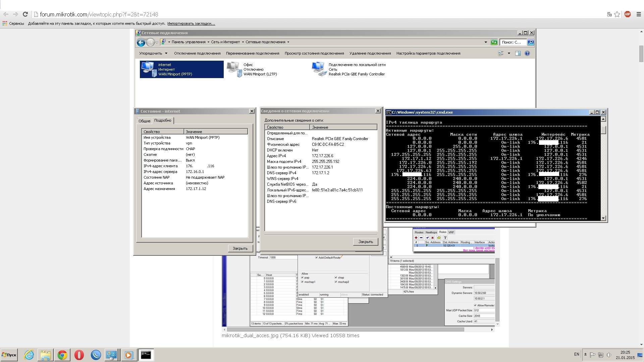Expand the Упорядочить dropdown

tap(153, 53)
